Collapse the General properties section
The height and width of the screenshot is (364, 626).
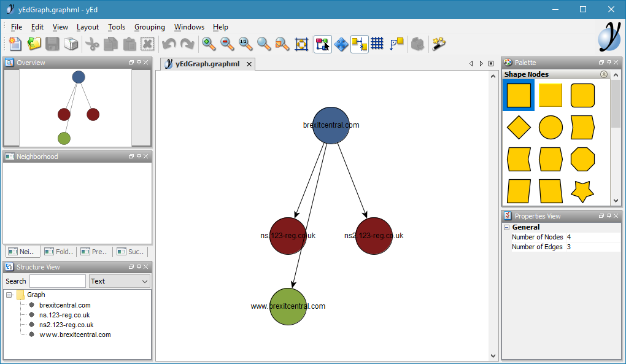[x=506, y=227]
